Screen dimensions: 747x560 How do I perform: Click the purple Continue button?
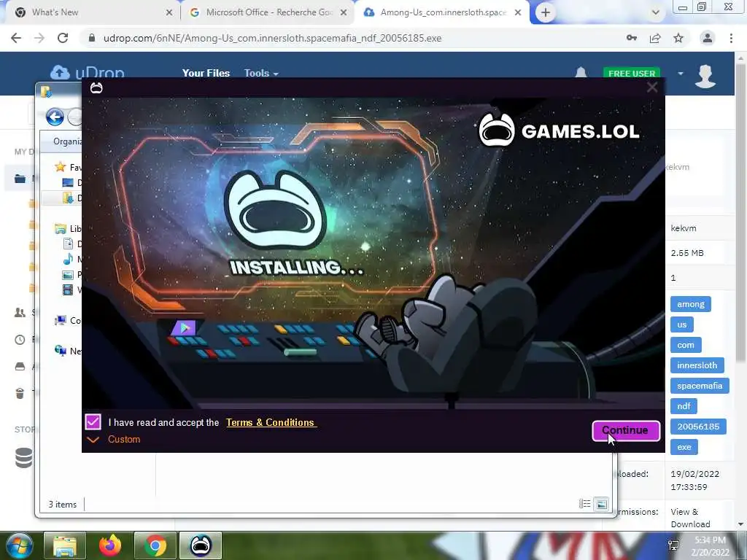coord(626,430)
